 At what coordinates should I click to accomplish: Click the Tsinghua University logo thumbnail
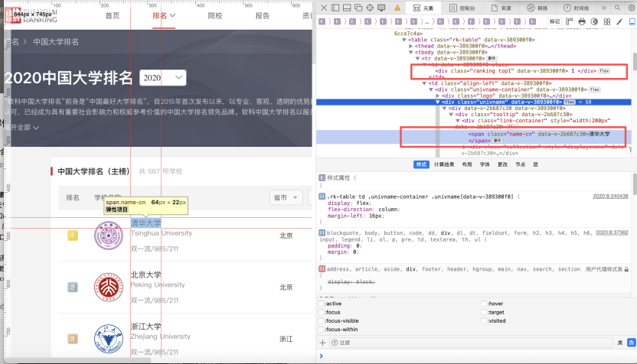(x=109, y=236)
